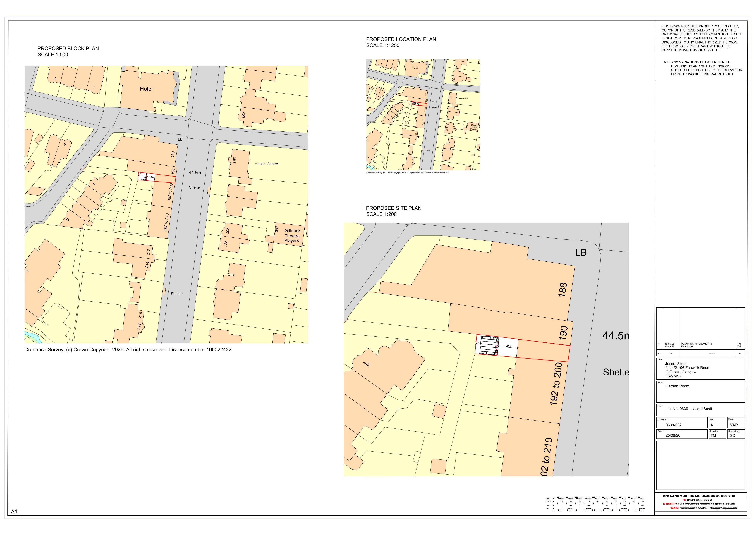
Task: Select the project name 'Garden Room'
Action: point(677,386)
